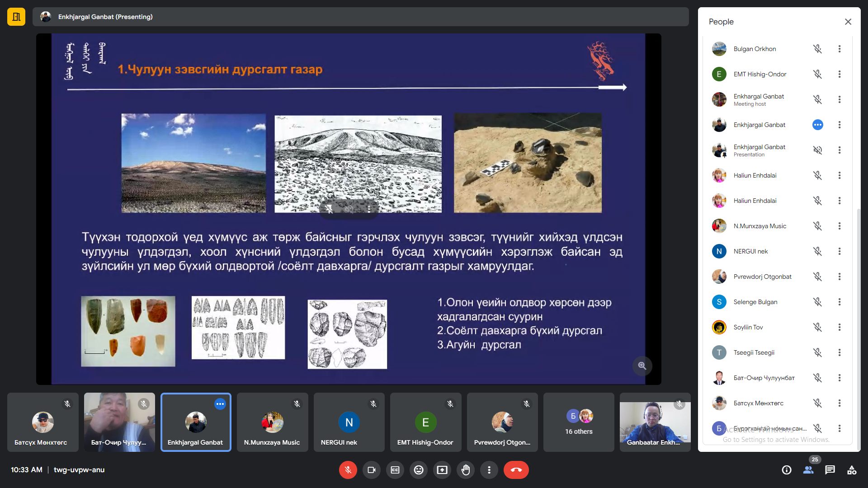Open activities icon at bottom right
Viewport: 868px width, 488px height.
pyautogui.click(x=852, y=470)
